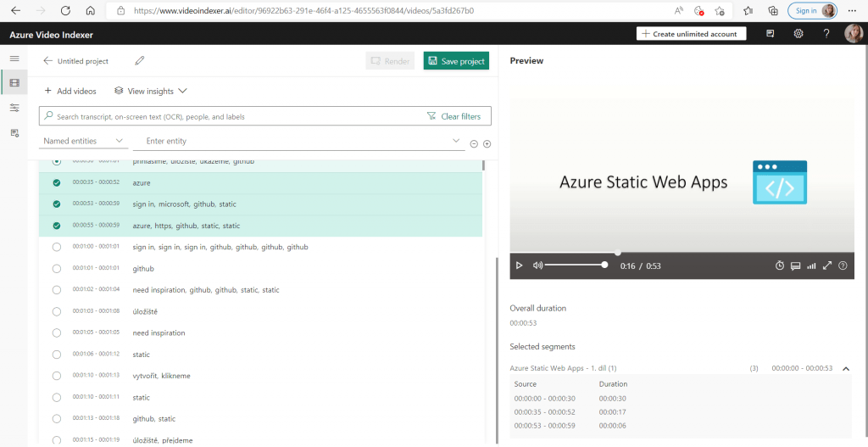Screen dimensions: 868x447
Task: Switch the preview to fullscreen
Action: [x=827, y=265]
